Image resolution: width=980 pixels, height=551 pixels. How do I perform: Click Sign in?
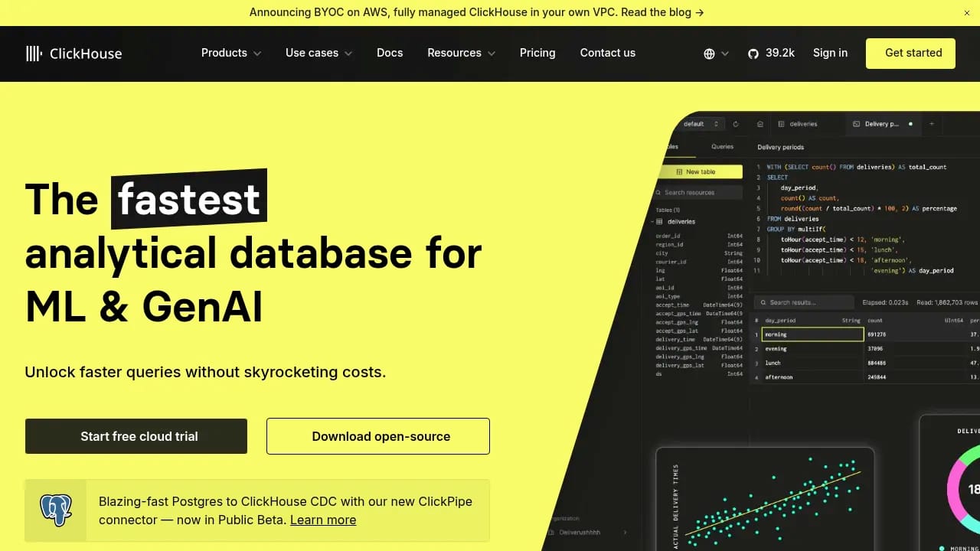pos(830,53)
